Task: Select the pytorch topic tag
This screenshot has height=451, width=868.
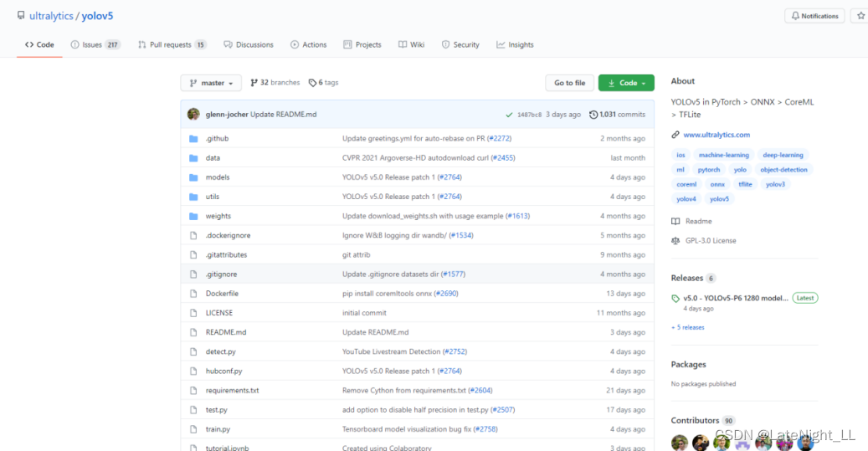Action: [x=709, y=170]
